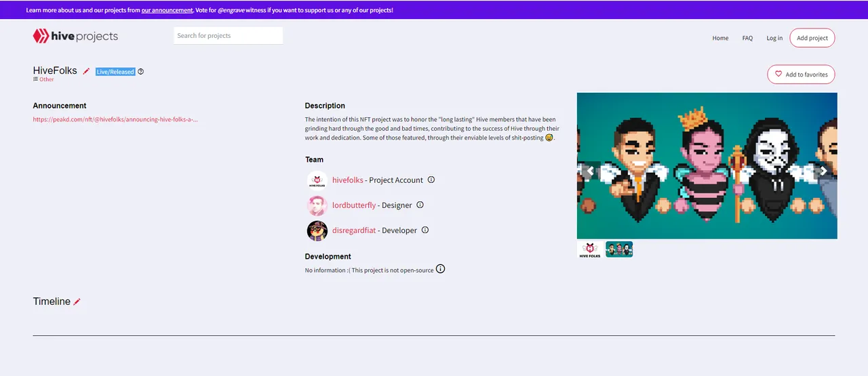Click info icon beside lordbutterfly Designer
Image resolution: width=868 pixels, height=376 pixels.
(420, 205)
